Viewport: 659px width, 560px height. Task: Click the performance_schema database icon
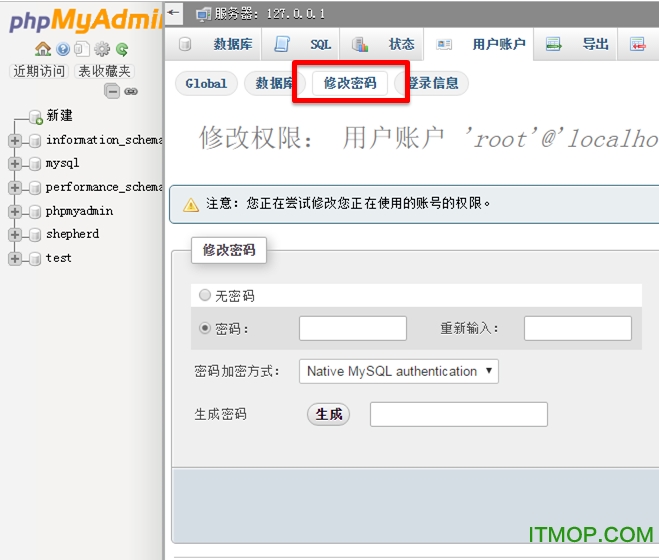click(x=36, y=187)
